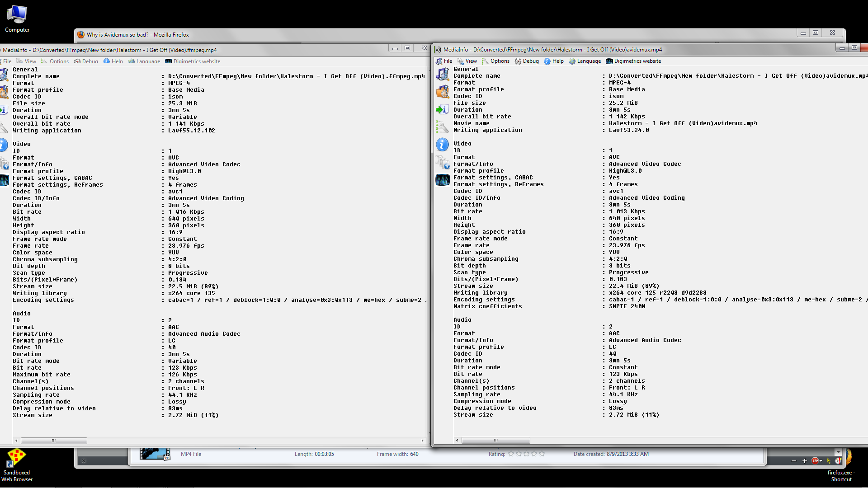
Task: Click horizontal scrollbar thumb in ffmpeg window
Action: pyautogui.click(x=54, y=441)
